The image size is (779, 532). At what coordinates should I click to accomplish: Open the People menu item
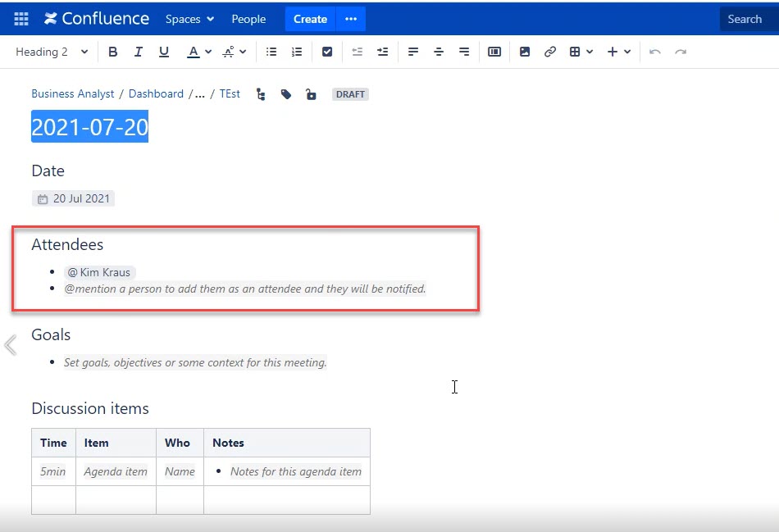[x=248, y=19]
